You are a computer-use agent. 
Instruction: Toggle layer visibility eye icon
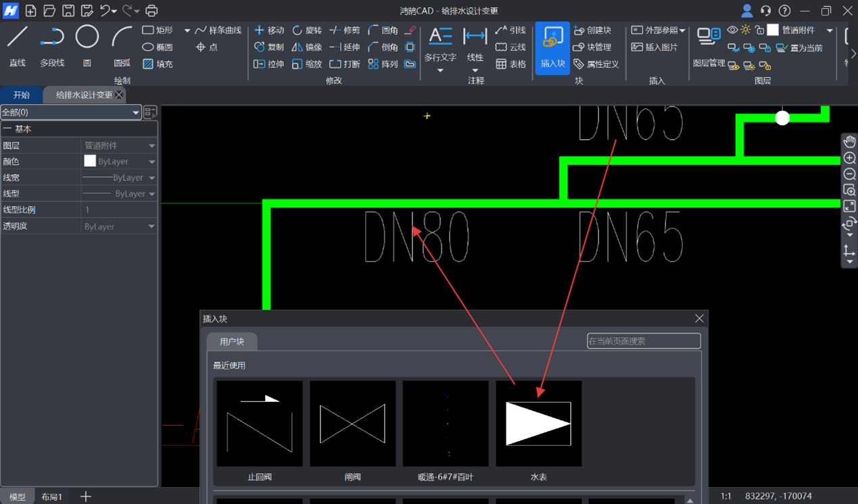[x=732, y=30]
